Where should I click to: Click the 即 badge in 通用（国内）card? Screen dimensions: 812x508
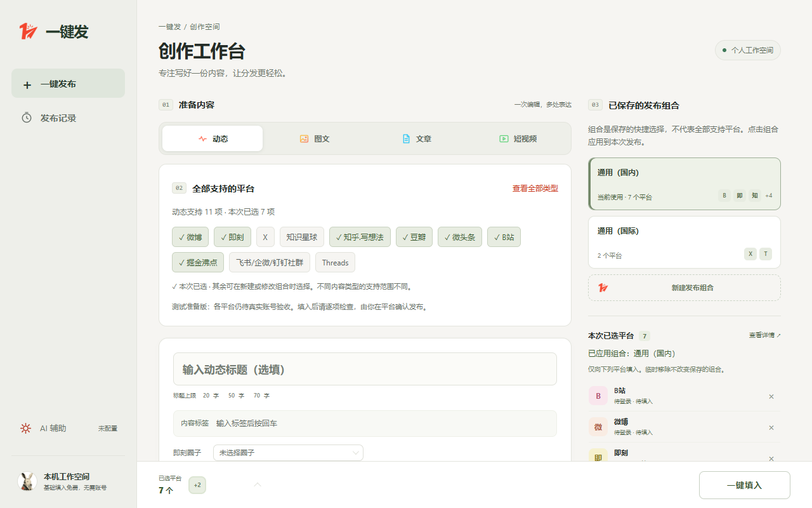(x=740, y=196)
